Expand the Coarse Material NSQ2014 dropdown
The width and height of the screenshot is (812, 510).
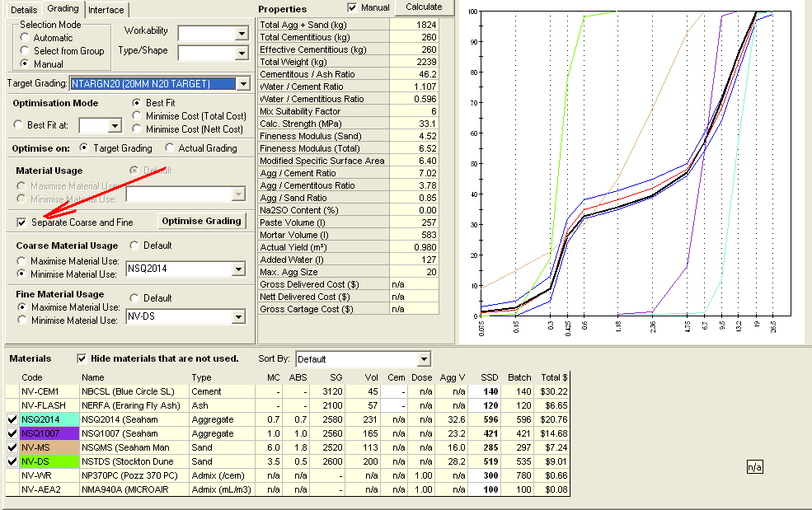click(x=239, y=269)
